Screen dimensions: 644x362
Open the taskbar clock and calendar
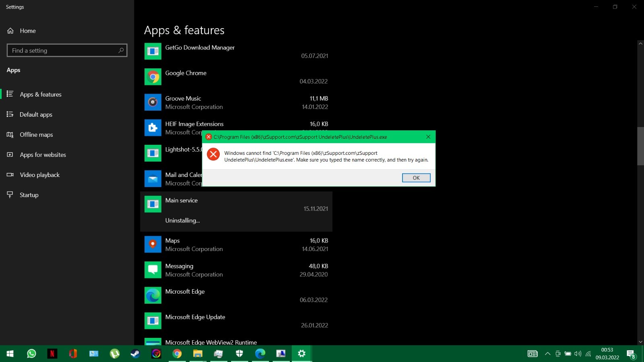[x=607, y=354]
